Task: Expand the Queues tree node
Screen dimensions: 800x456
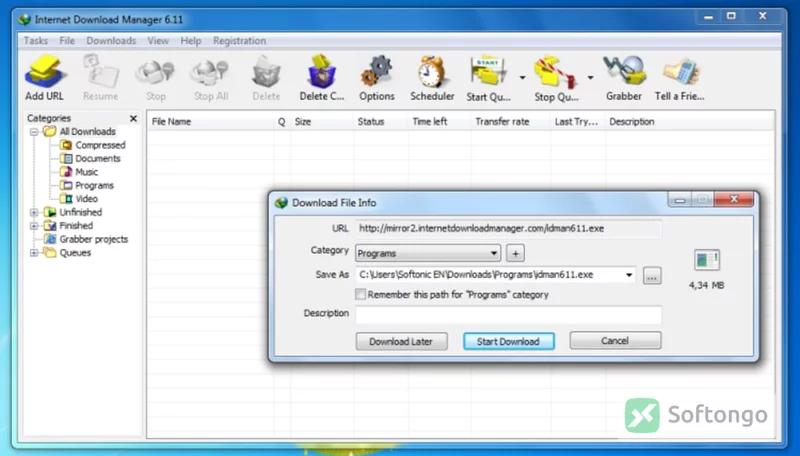Action: tap(34, 252)
